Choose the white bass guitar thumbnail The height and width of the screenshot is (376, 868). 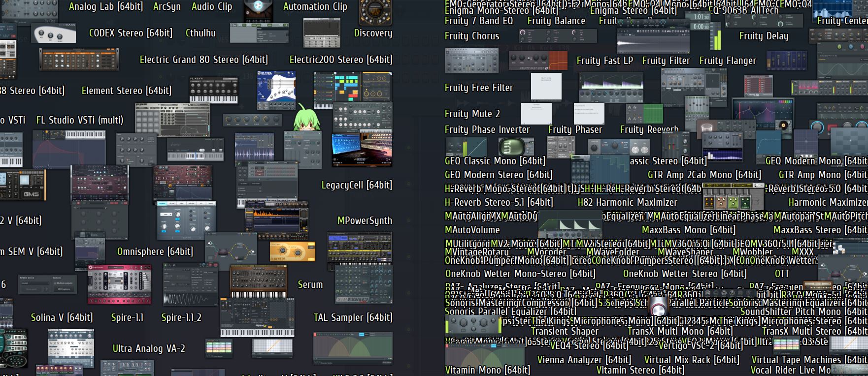point(54,33)
